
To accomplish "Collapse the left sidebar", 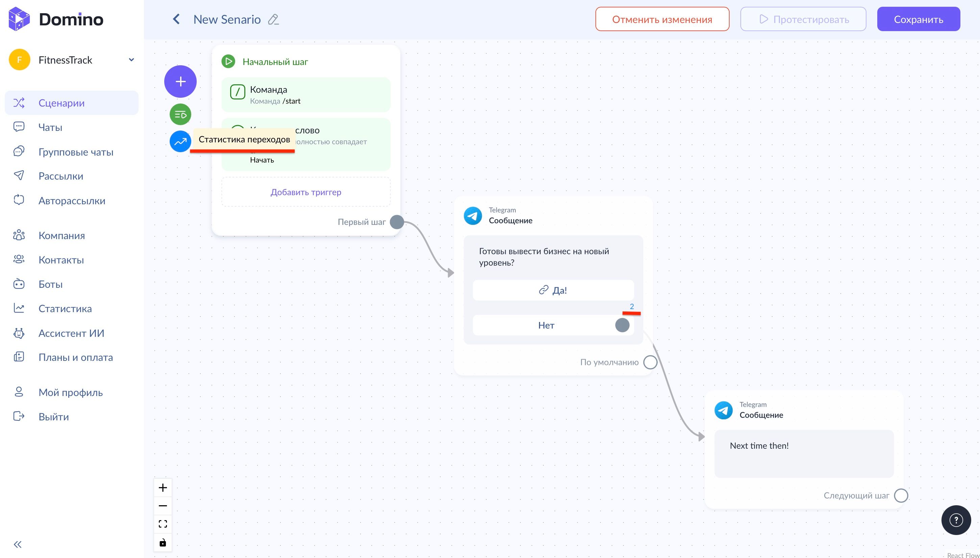I will (x=18, y=544).
